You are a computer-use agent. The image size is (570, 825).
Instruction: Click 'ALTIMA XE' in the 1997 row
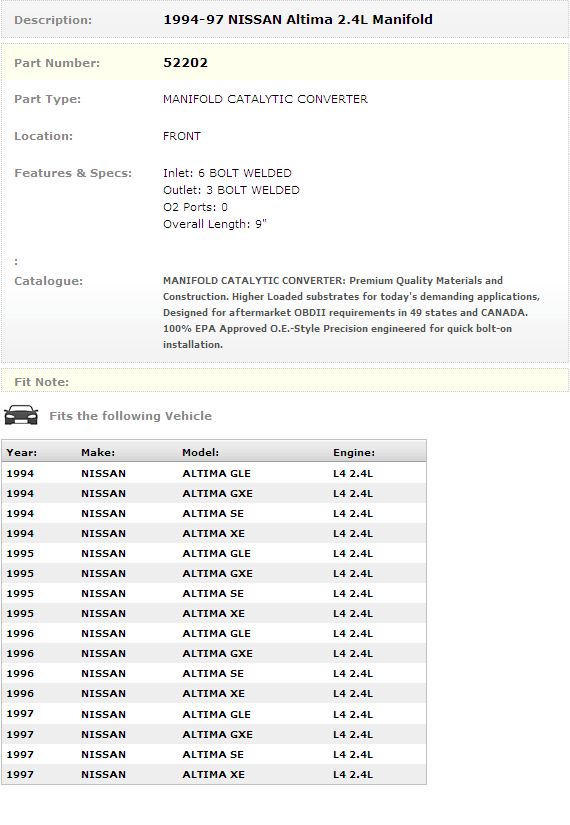point(214,774)
